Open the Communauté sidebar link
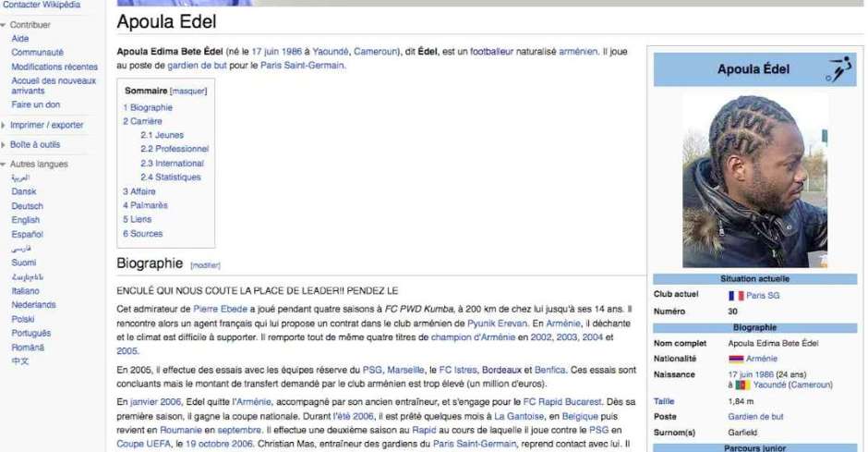The height and width of the screenshot is (452, 868). (x=37, y=53)
